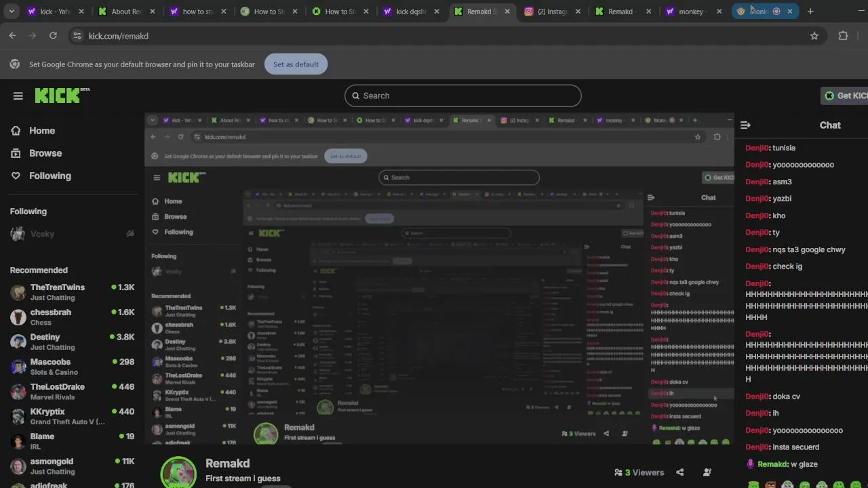Open the Kick sidebar hamburger menu
The width and height of the screenshot is (868, 488).
point(18,96)
